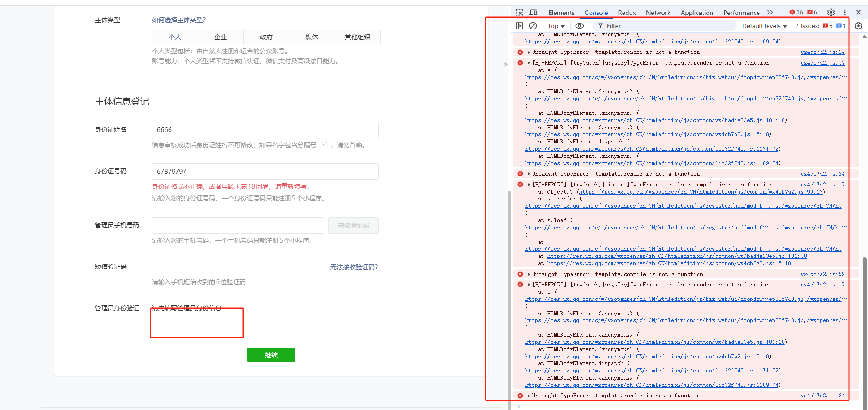Screen dimensions: 868x410
Task: Open the blue 1 message issue indicator
Action: [x=841, y=26]
